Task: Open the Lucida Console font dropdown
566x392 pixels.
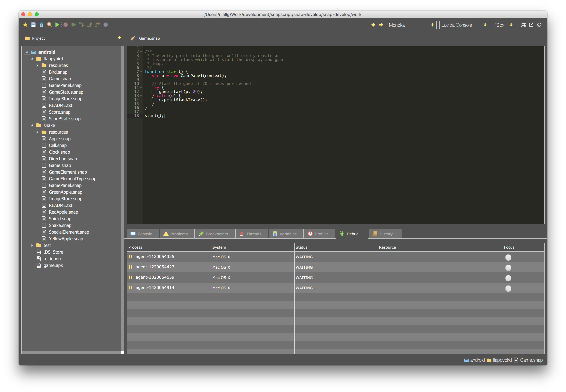Action: click(x=464, y=25)
